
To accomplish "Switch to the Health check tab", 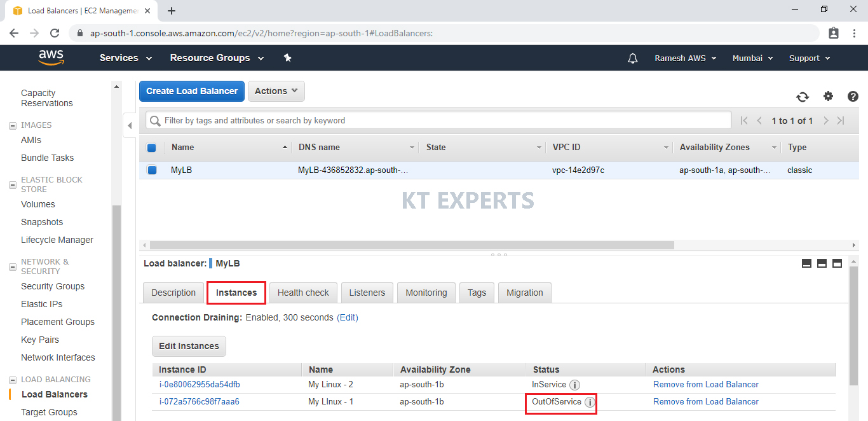I will tap(303, 293).
